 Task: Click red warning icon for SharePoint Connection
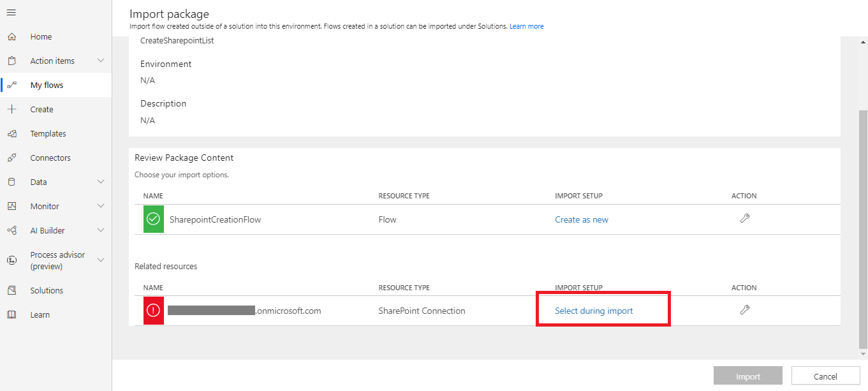(x=154, y=311)
